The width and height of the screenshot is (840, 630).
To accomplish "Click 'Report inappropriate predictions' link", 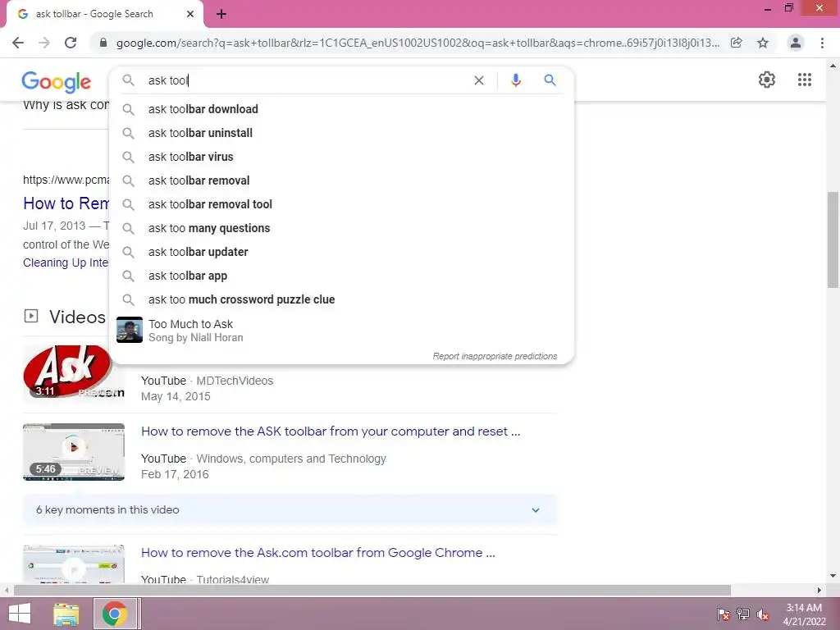I will tap(495, 356).
